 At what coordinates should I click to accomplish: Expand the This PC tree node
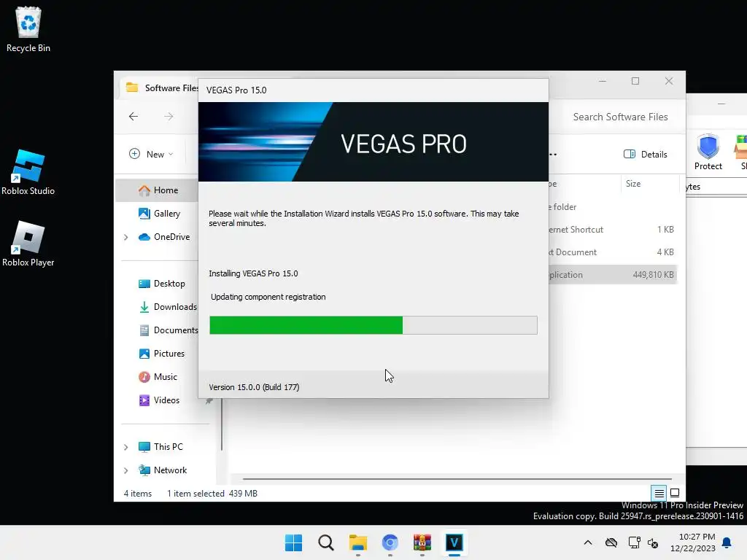125,447
